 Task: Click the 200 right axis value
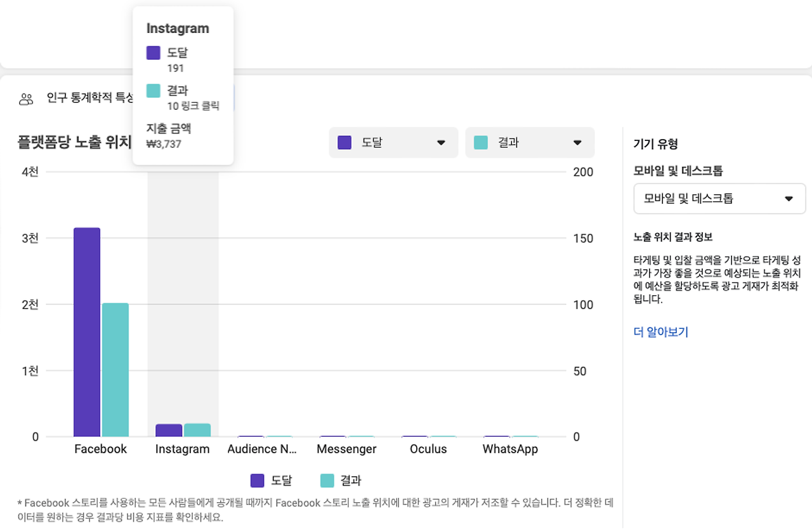point(583,172)
